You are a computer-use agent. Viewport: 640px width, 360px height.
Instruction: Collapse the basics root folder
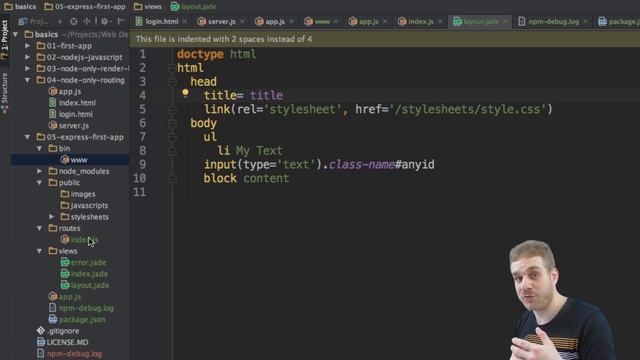coord(16,35)
